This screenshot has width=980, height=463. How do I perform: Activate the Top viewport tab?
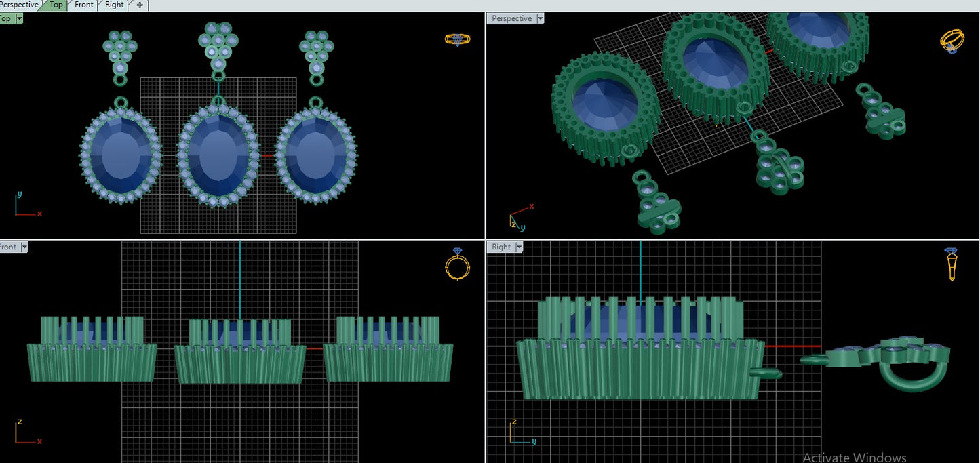click(56, 5)
